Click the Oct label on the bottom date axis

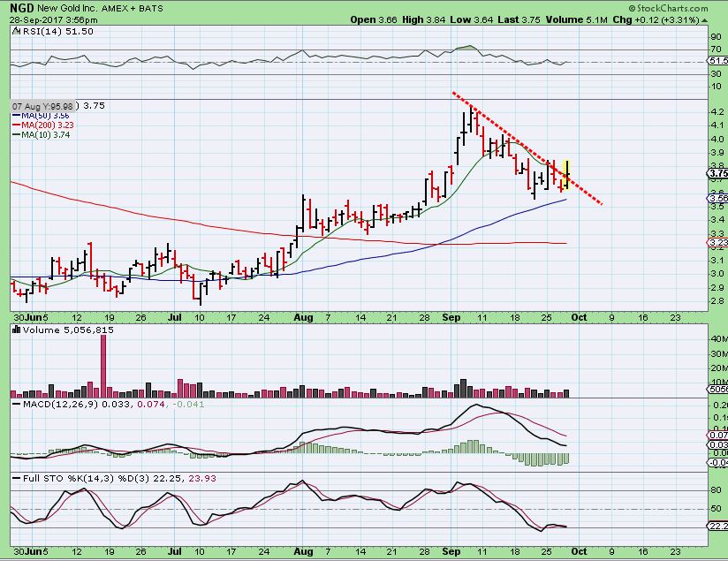coord(579,551)
